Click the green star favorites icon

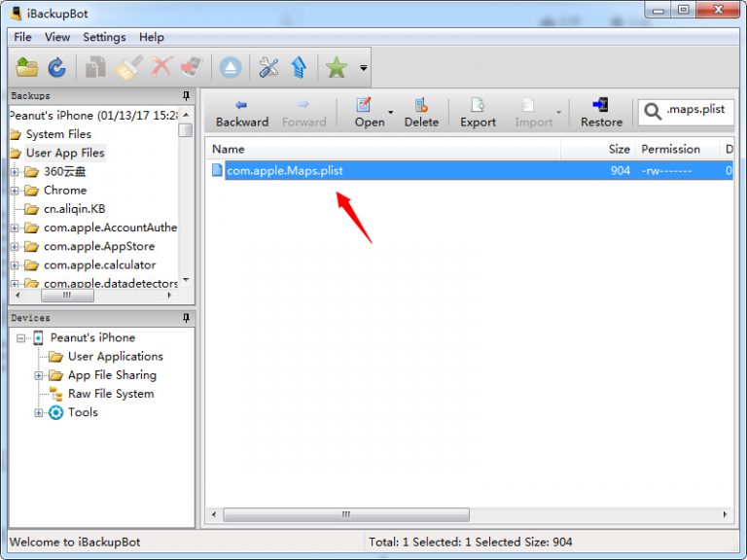point(337,67)
